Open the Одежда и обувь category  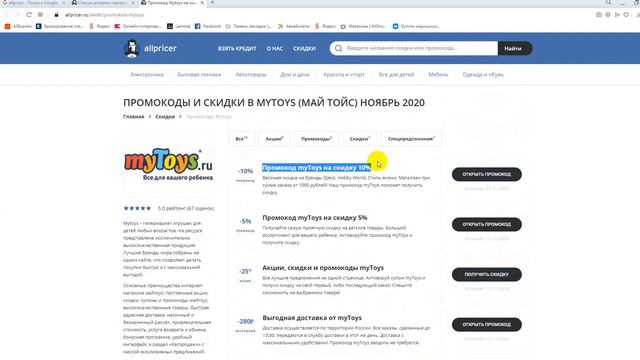pos(483,75)
